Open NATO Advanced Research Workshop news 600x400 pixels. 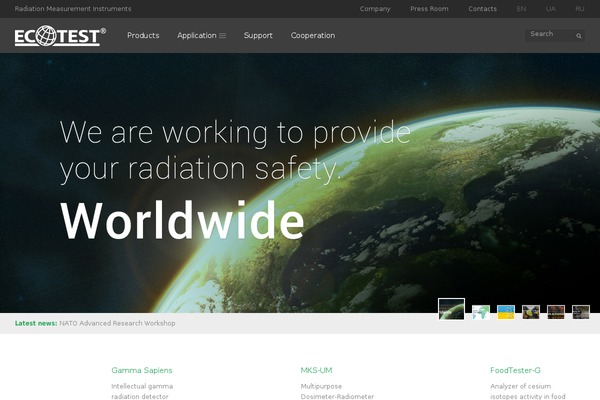point(117,323)
